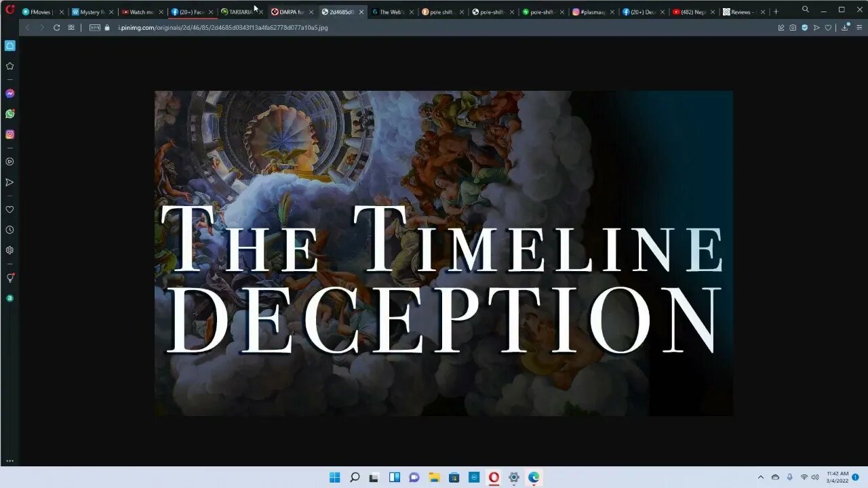Close the active 2d4685d0 image tab
This screenshot has width=868, height=488.
point(361,12)
